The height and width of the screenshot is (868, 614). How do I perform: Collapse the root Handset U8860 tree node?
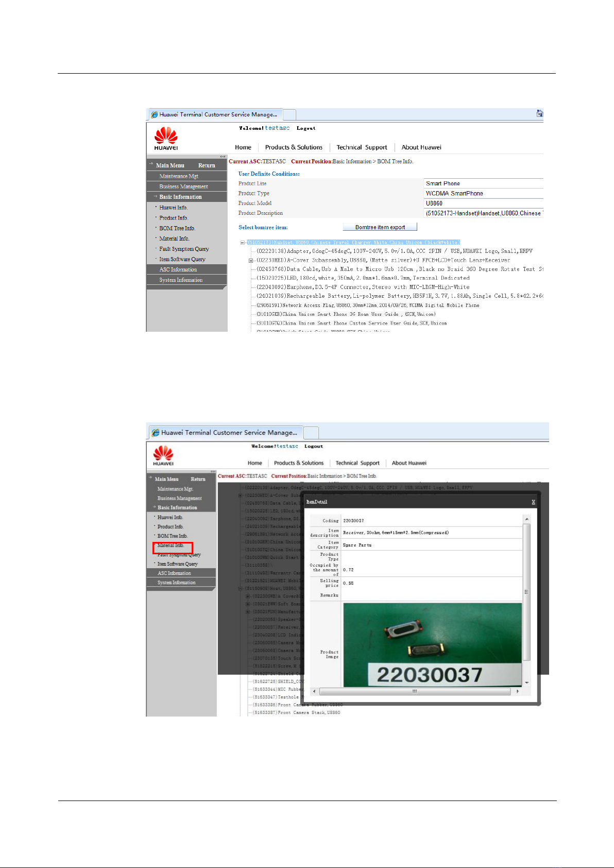[243, 242]
